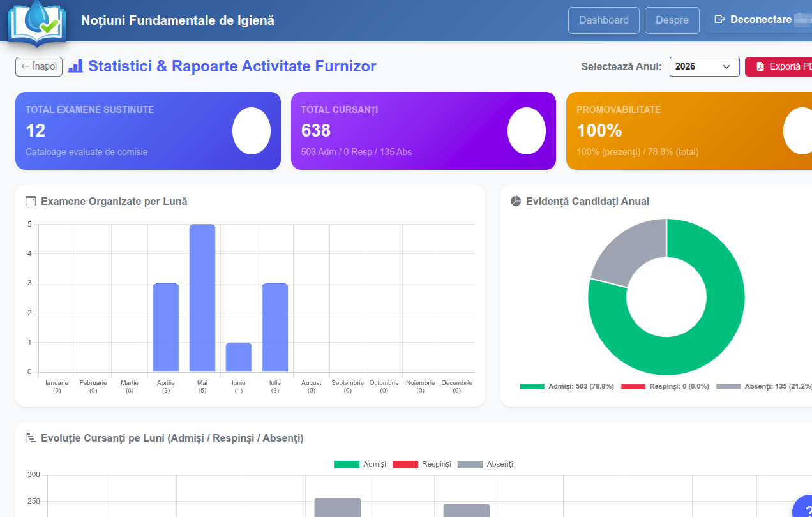
Task: Click the white circle on Total Cursanți card
Action: tap(527, 131)
